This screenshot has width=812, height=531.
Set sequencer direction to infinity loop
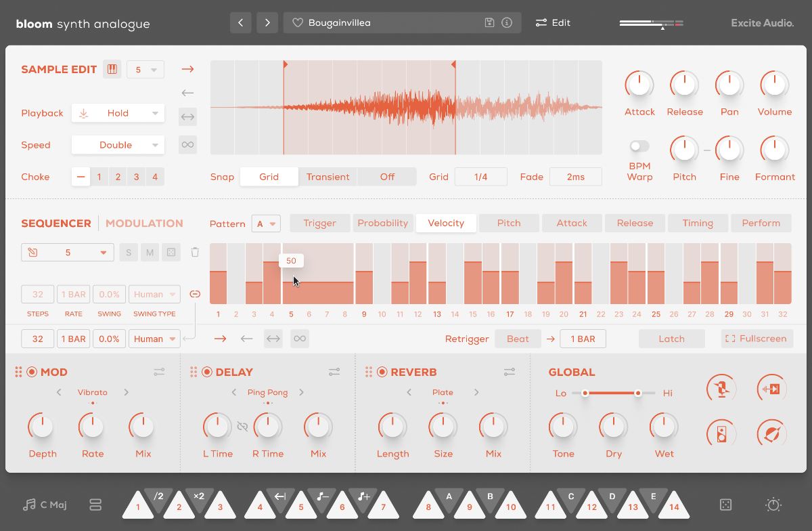click(299, 339)
